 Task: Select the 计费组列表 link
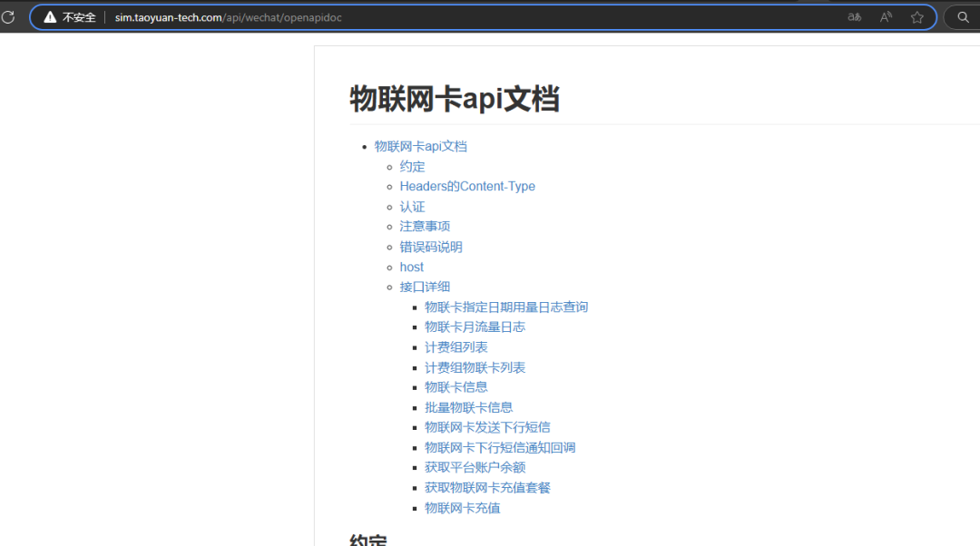(456, 347)
